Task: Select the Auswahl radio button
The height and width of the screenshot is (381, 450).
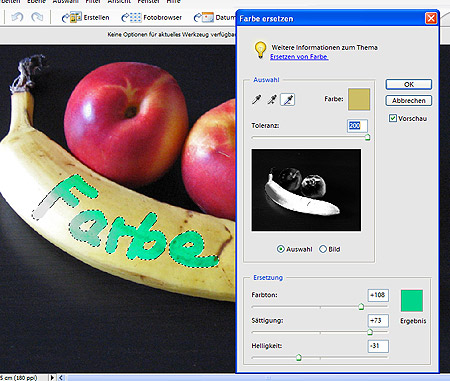Action: tap(281, 249)
